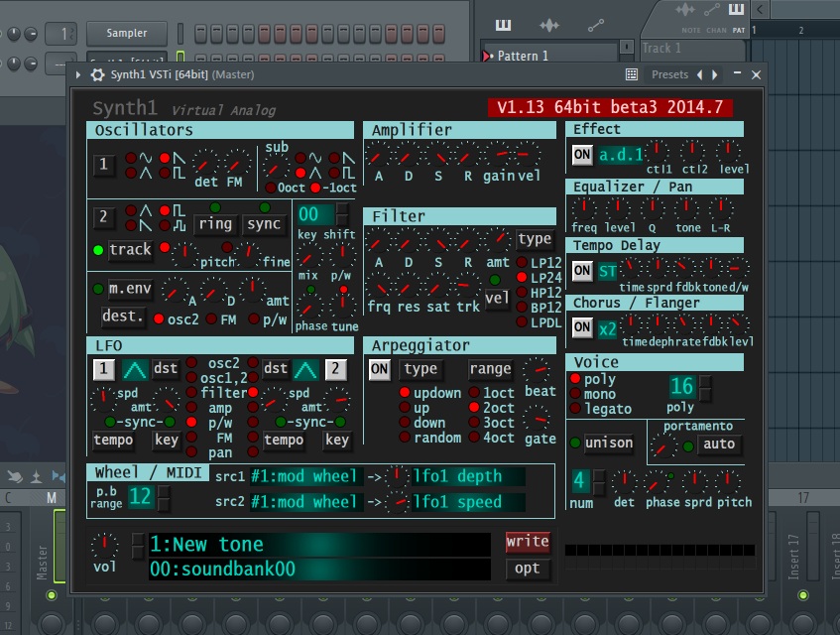Viewport: 840px width, 635px height.
Task: Select square waveform for oscillator 1
Action: click(x=165, y=173)
